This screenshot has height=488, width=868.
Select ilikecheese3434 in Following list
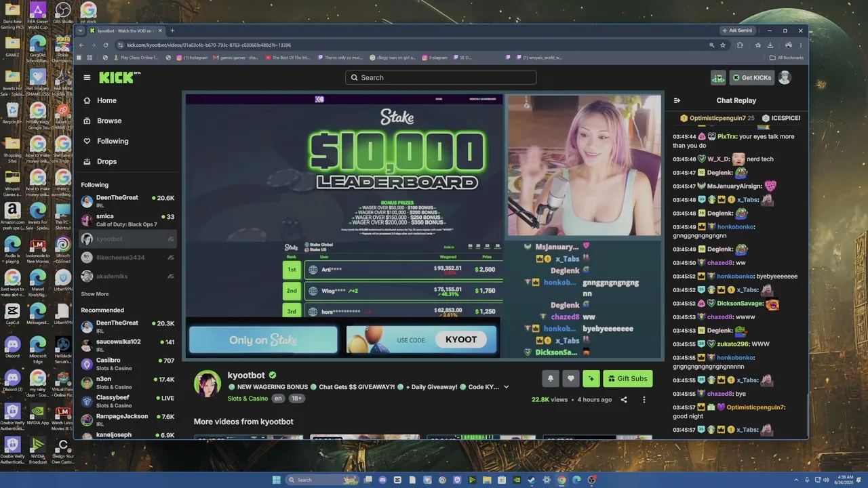(127, 258)
